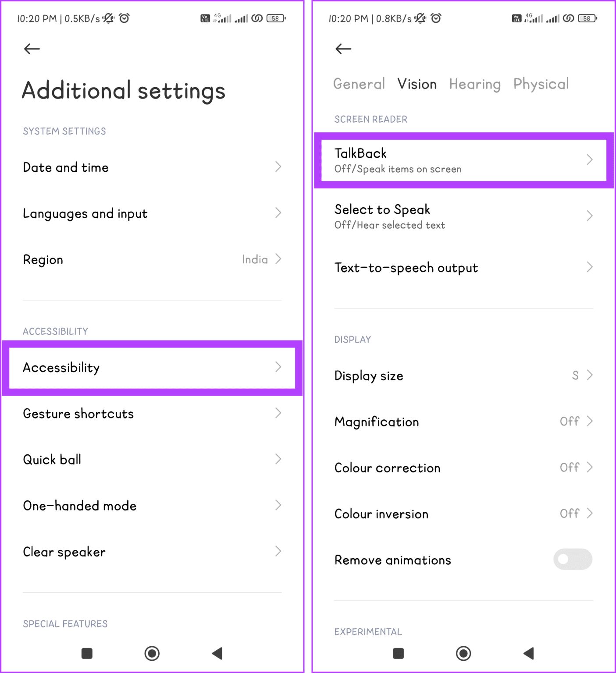Viewport: 616px width, 673px height.
Task: Open Languages and input settings
Action: 152,213
